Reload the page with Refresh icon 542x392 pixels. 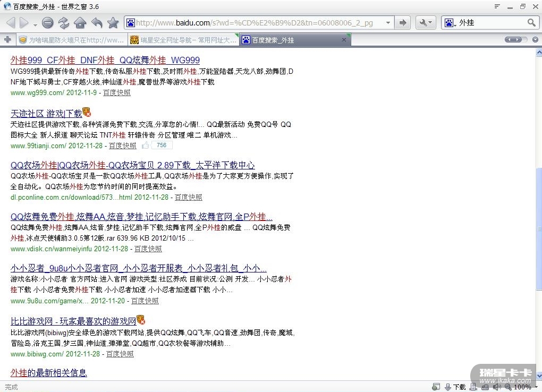(64, 23)
